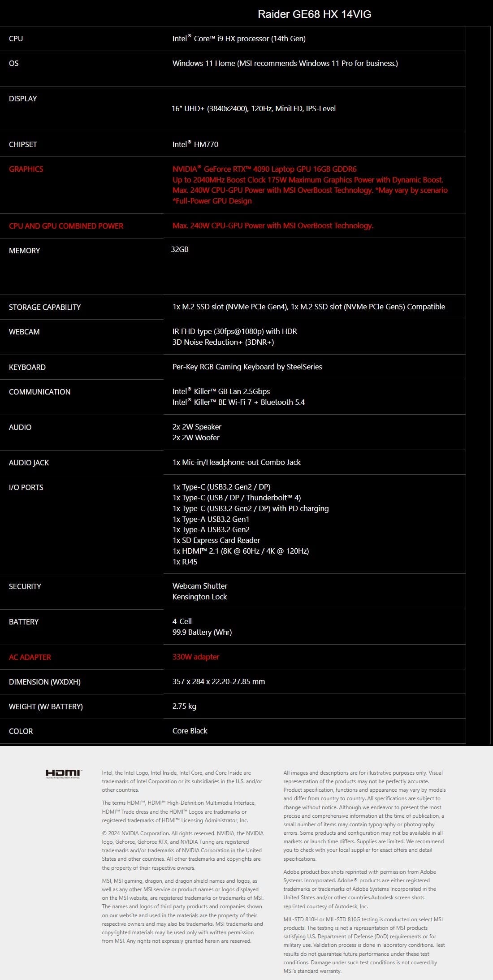Screen dimensions: 493x980
Task: Click the Intel HM770 chipset value
Action: pos(195,144)
